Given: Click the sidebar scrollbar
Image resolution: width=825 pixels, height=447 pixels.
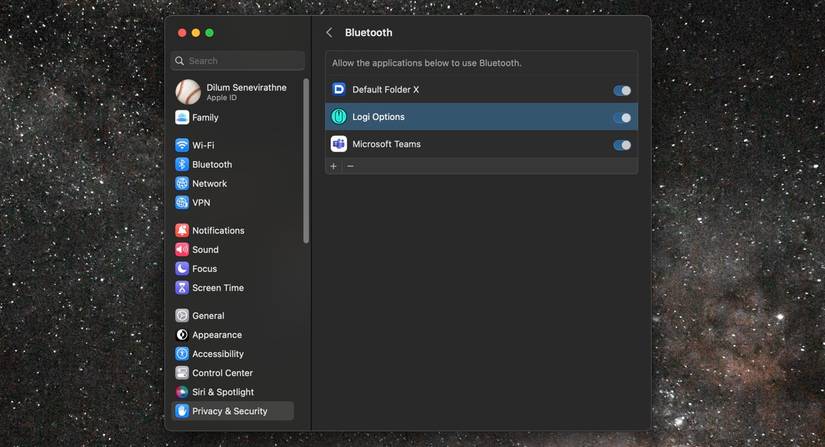Looking at the screenshot, I should (x=306, y=160).
